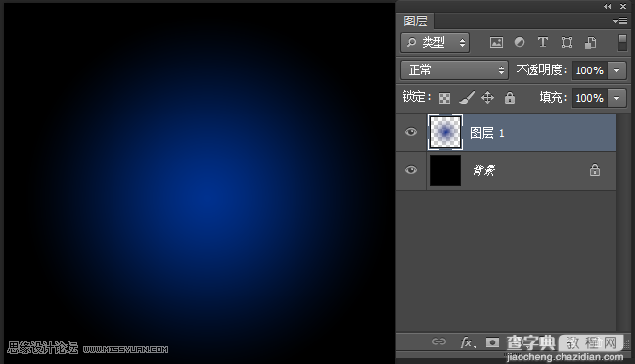
Task: Expand the 不透明度 opacity slider arrow
Action: click(616, 70)
